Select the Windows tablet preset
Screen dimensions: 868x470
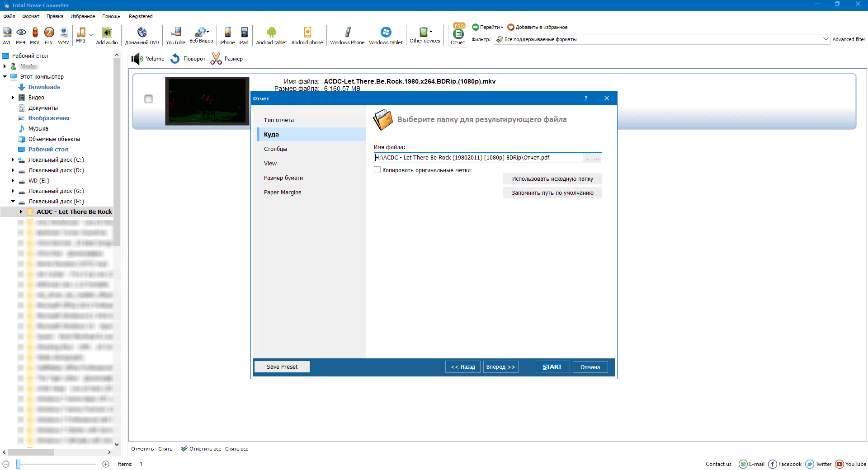386,36
